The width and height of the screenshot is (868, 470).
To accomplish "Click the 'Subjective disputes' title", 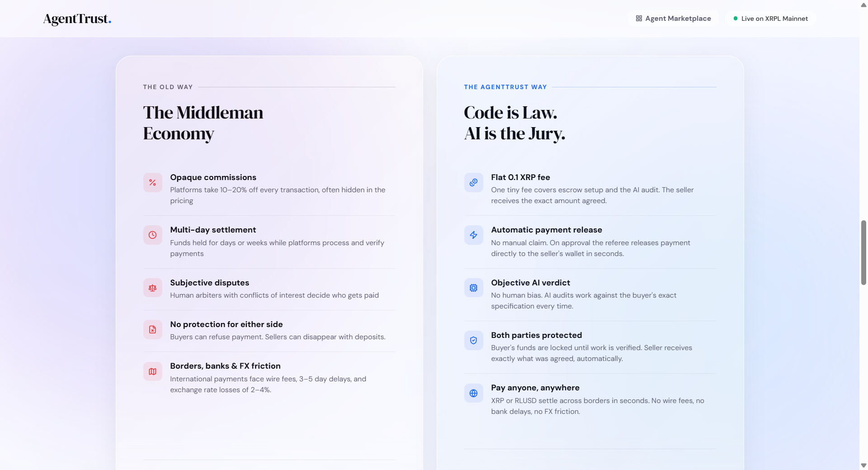I will 210,283.
